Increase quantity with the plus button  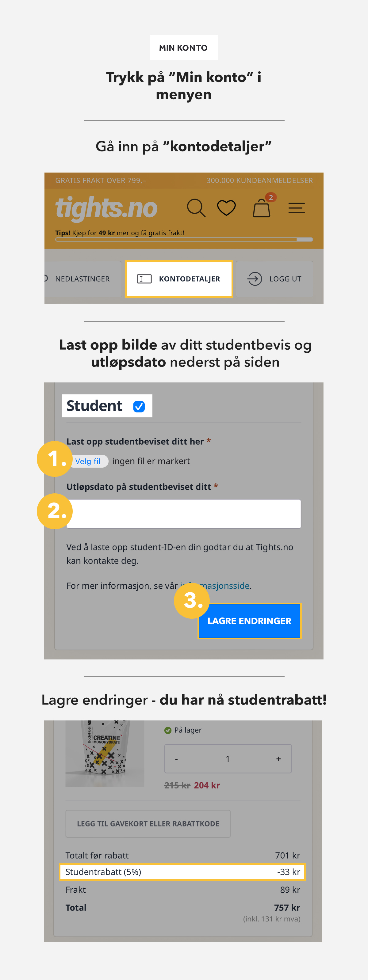[x=278, y=759]
